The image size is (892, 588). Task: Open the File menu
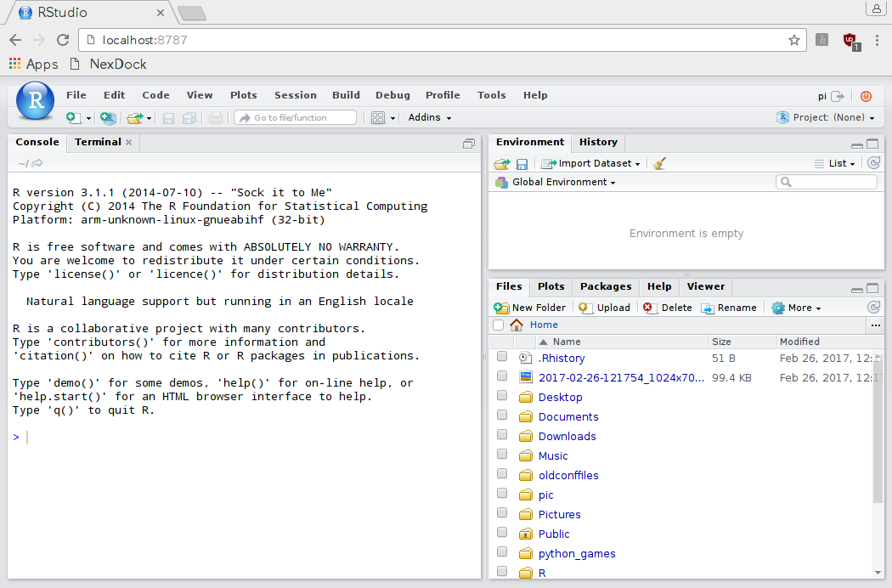coord(76,95)
